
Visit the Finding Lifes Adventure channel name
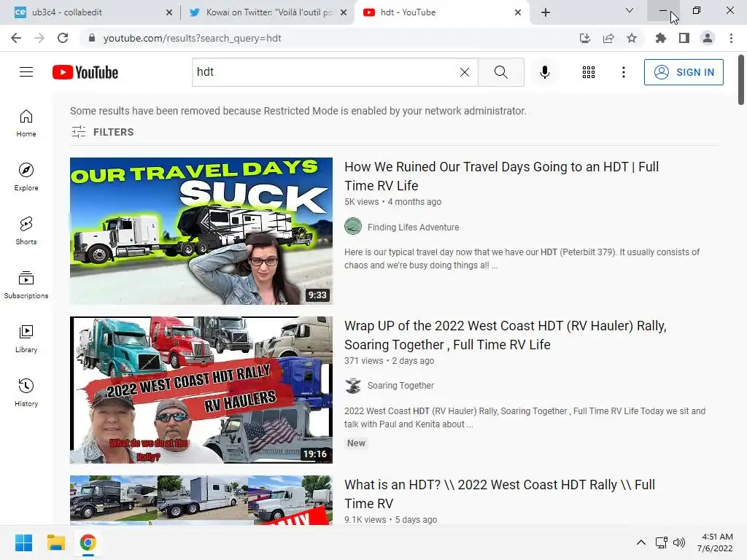(413, 227)
